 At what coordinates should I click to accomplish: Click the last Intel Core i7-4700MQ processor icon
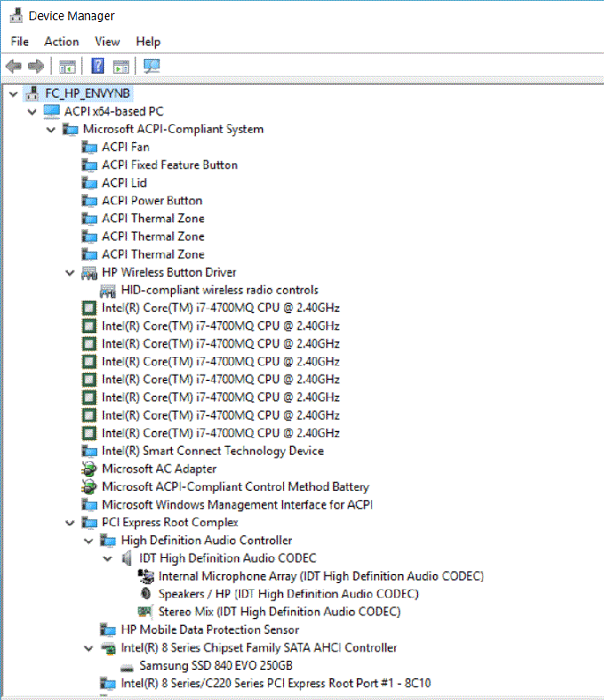pos(89,433)
